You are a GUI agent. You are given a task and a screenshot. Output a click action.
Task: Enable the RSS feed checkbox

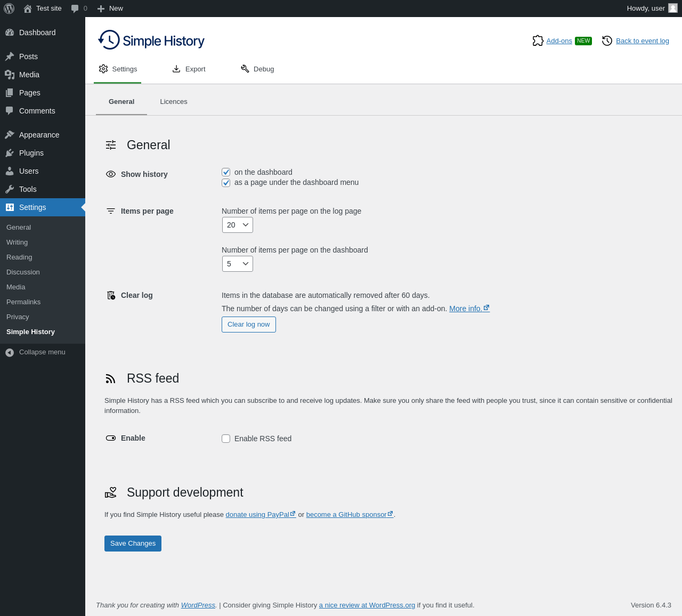pos(226,439)
